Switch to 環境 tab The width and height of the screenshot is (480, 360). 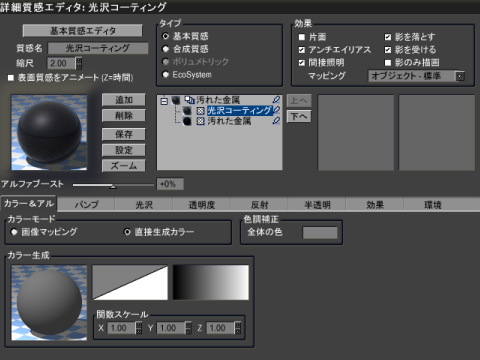click(x=433, y=205)
